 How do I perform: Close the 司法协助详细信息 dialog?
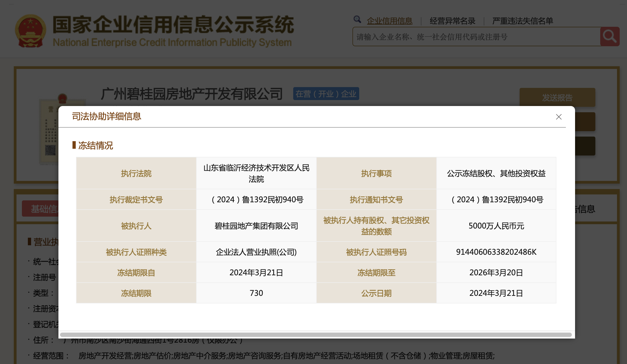coord(559,117)
